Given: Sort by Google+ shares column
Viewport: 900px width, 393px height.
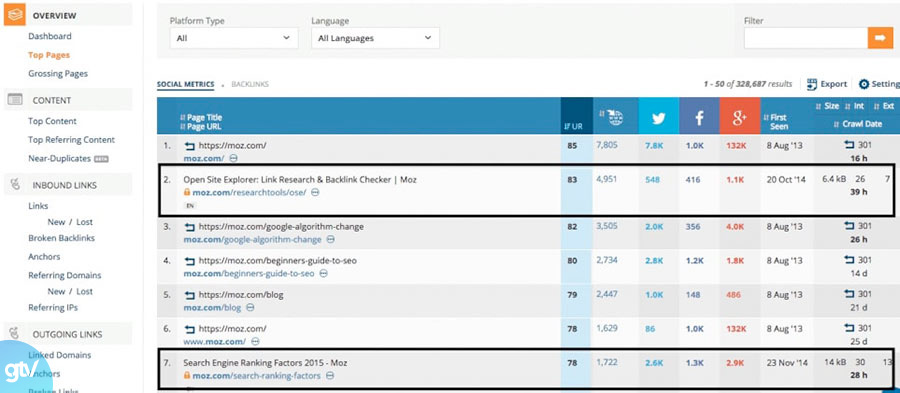Looking at the screenshot, I should [739, 116].
